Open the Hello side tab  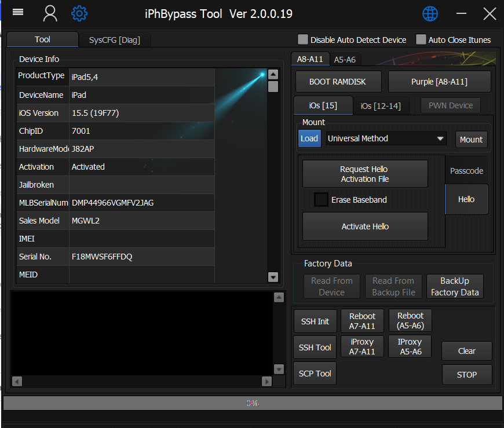(x=466, y=199)
